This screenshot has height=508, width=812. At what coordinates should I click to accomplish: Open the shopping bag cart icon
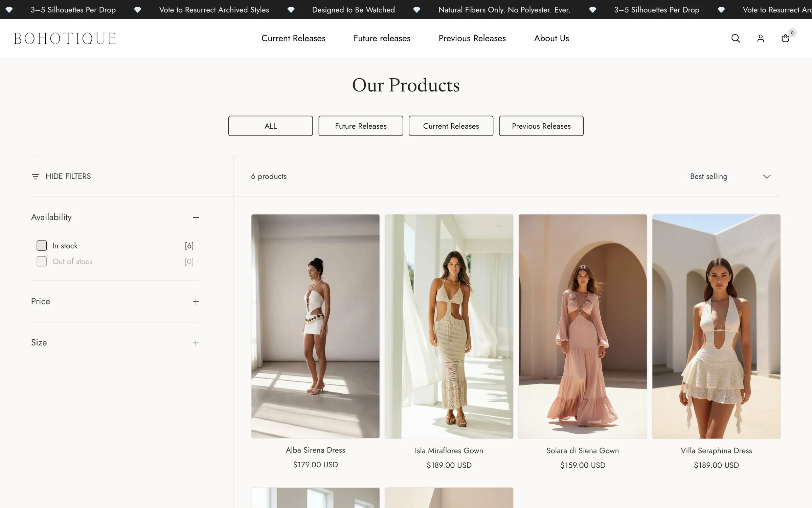pos(786,38)
